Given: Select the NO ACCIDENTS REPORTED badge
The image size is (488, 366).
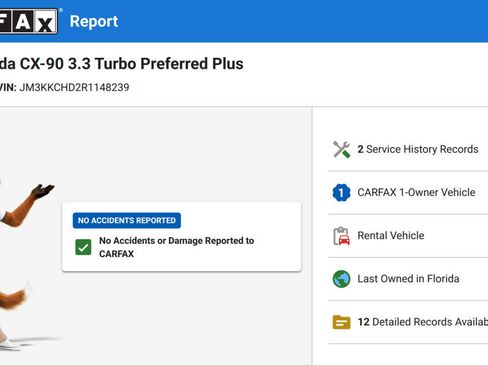Looking at the screenshot, I should pos(127,220).
